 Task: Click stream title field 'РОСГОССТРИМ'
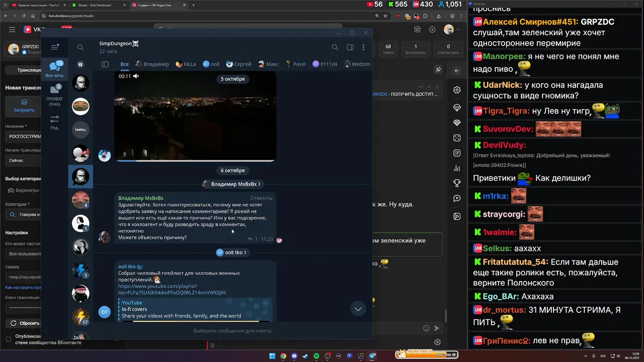[24, 136]
